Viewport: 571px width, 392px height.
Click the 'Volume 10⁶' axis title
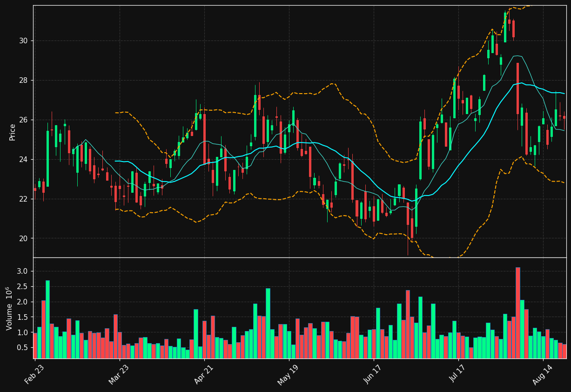tap(10, 308)
